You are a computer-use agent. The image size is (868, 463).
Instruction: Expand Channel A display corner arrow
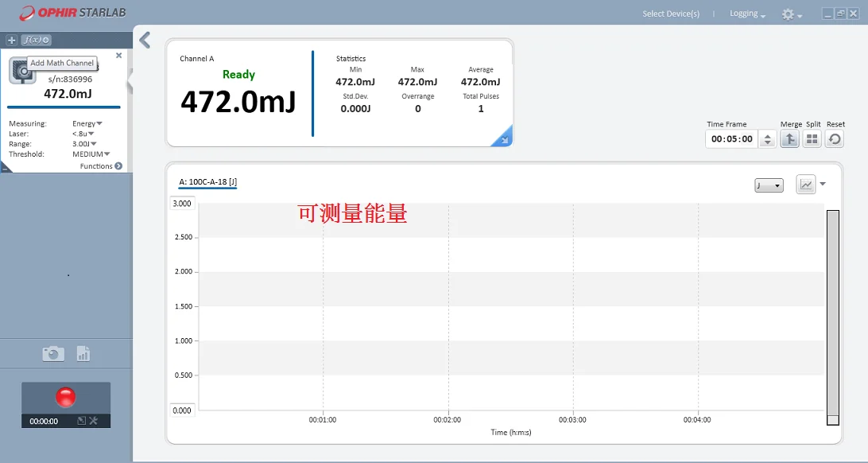click(502, 138)
